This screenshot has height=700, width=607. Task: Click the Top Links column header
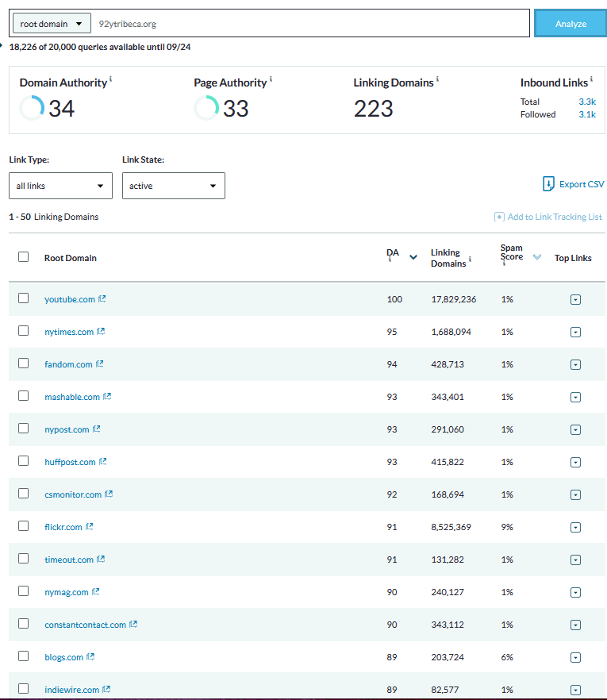573,258
